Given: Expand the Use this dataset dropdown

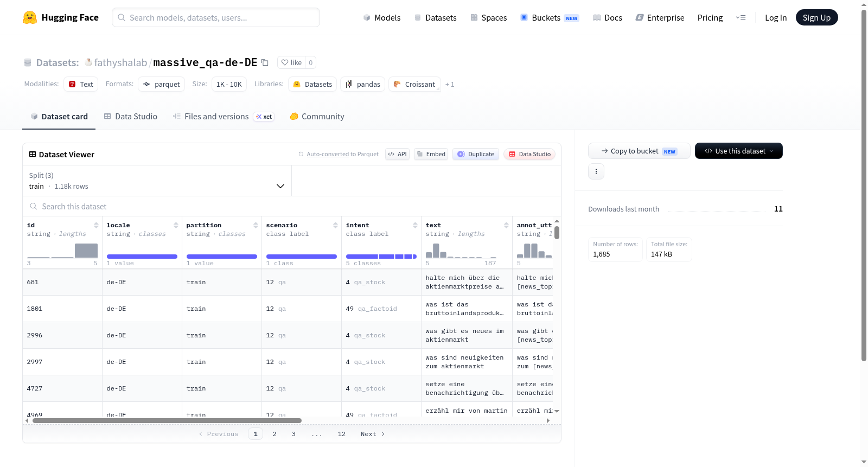Looking at the screenshot, I should pyautogui.click(x=738, y=151).
